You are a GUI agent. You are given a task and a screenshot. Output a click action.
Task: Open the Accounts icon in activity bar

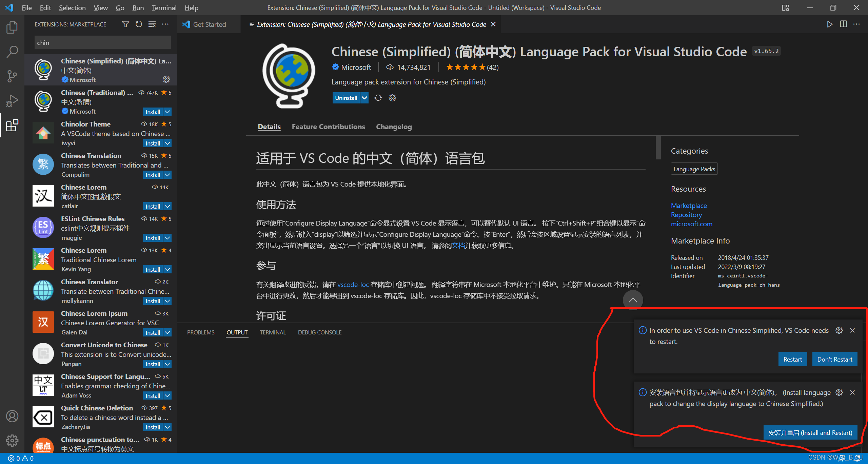tap(12, 416)
